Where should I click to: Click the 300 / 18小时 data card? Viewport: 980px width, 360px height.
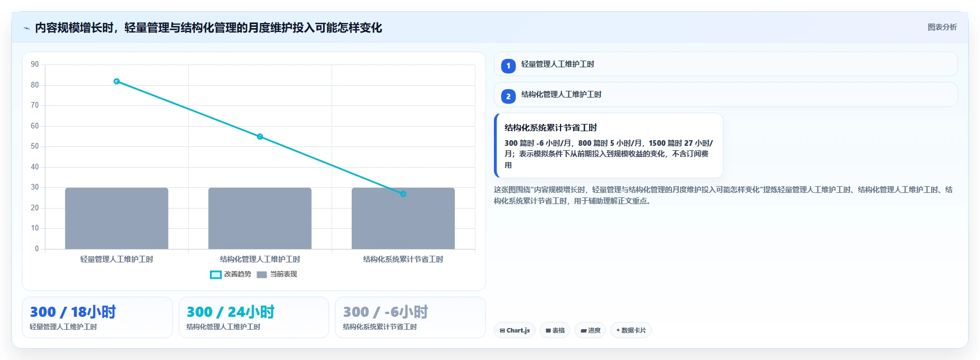[x=97, y=317]
